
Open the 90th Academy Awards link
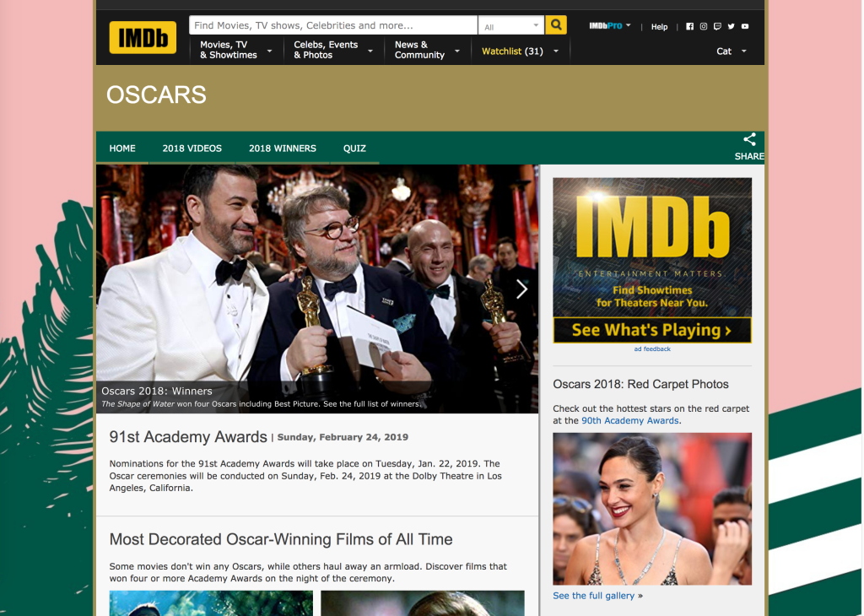point(629,420)
